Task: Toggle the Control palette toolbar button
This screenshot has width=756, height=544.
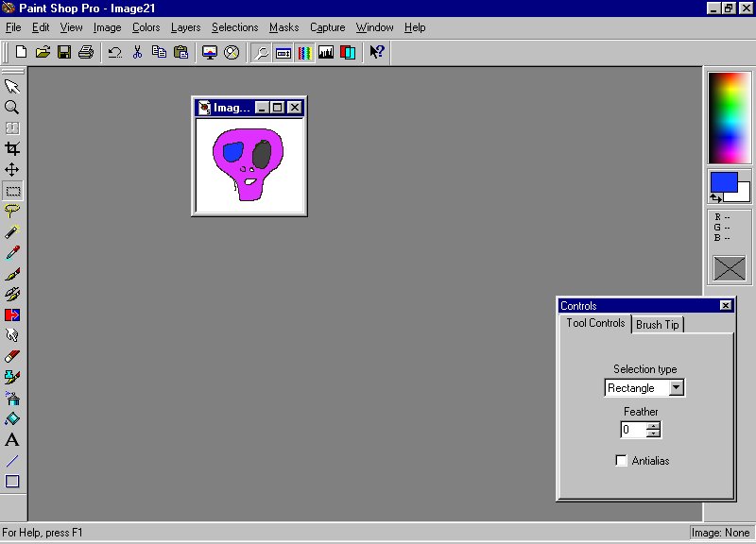Action: (283, 53)
